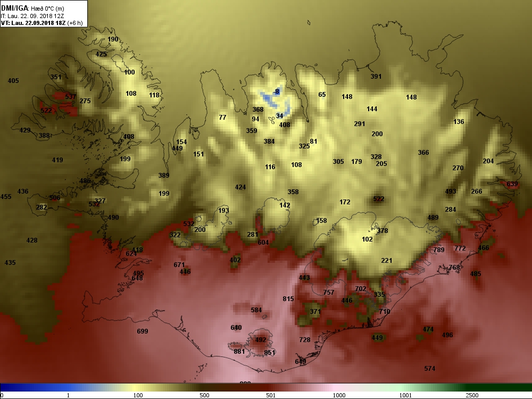Click the map value 492
This screenshot has height=399, width=532.
261,339
